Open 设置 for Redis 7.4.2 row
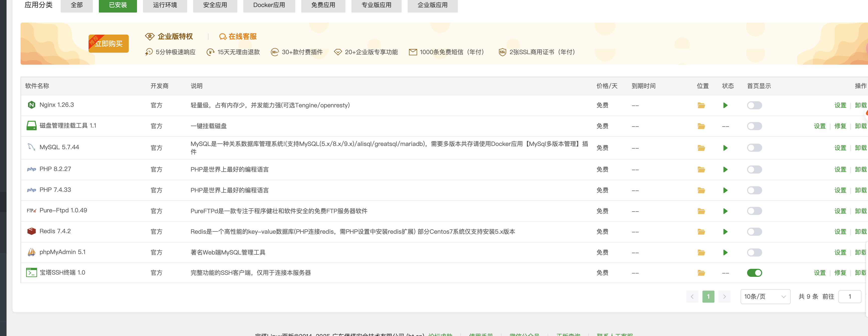868x336 pixels. coord(840,232)
